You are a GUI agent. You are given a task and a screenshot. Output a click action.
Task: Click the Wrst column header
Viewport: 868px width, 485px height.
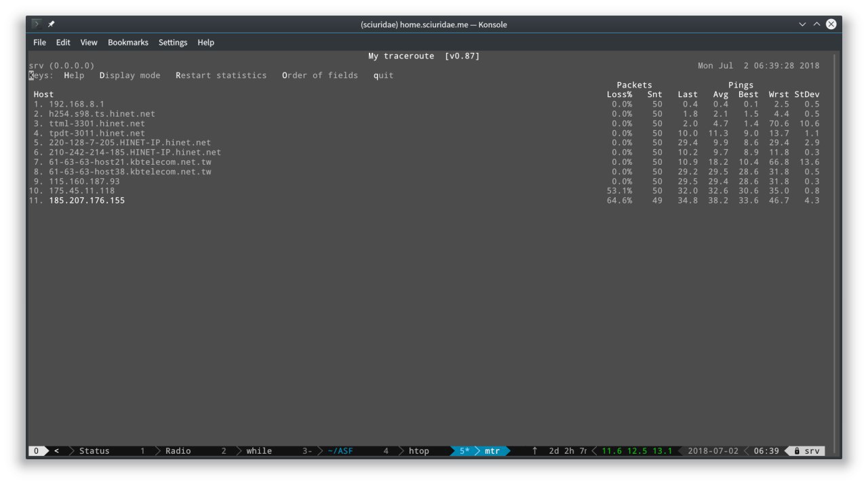779,94
